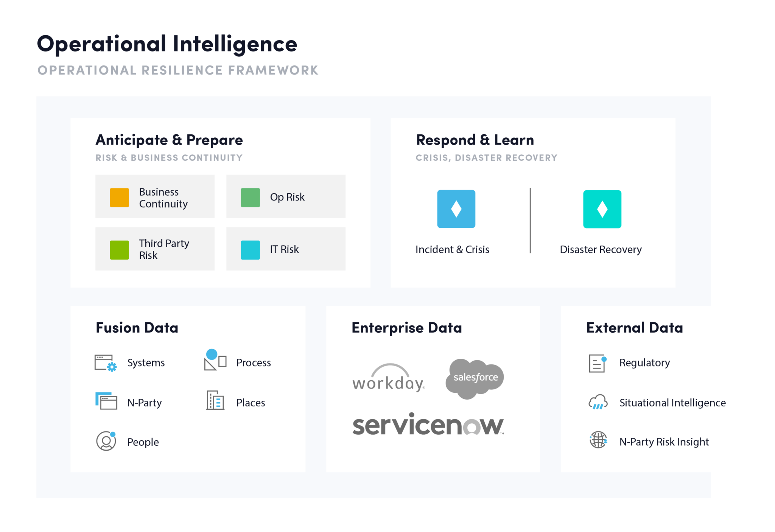
Task: Click the Salesforce cloud logo
Action: pyautogui.click(x=475, y=378)
